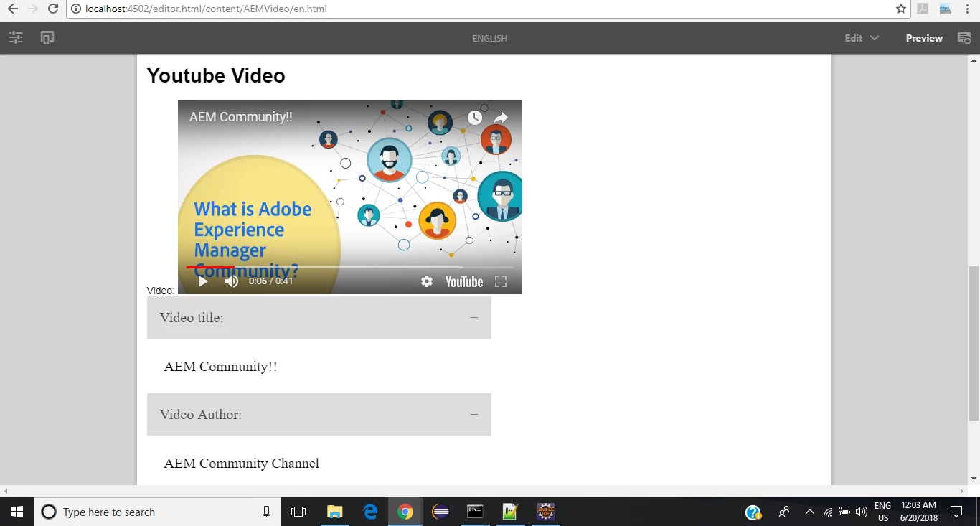980x526 pixels.
Task: Open the Edit mode dropdown
Action: coord(862,38)
